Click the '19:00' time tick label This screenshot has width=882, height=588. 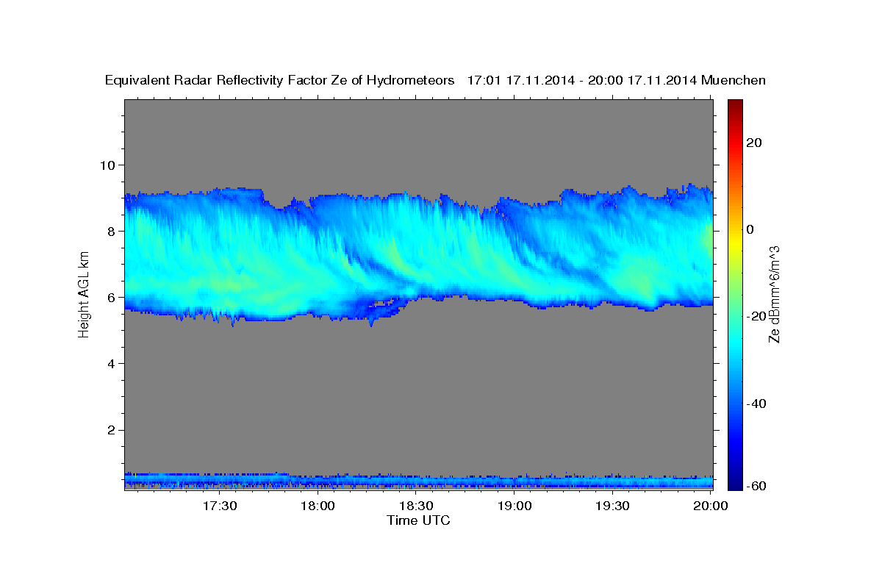[514, 506]
